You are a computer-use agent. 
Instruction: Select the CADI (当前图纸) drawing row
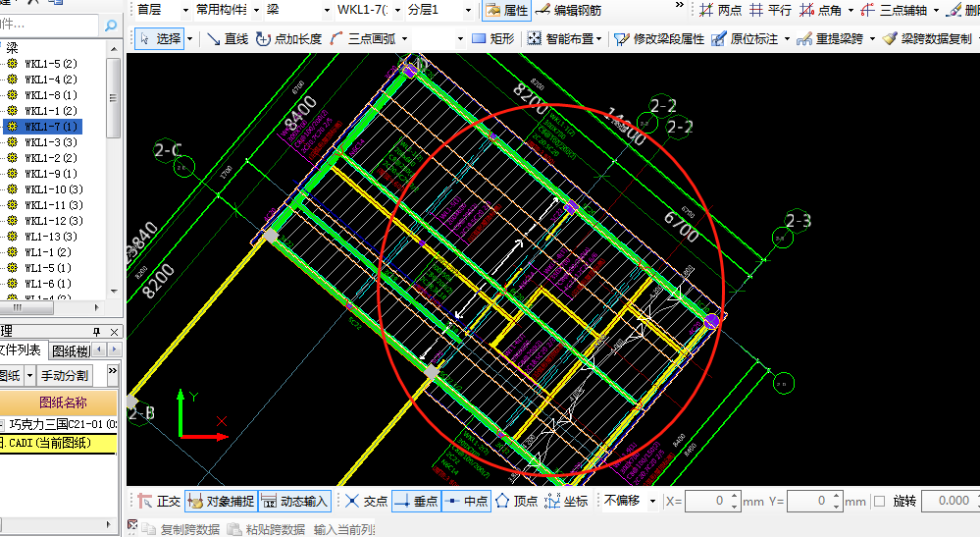click(x=59, y=443)
